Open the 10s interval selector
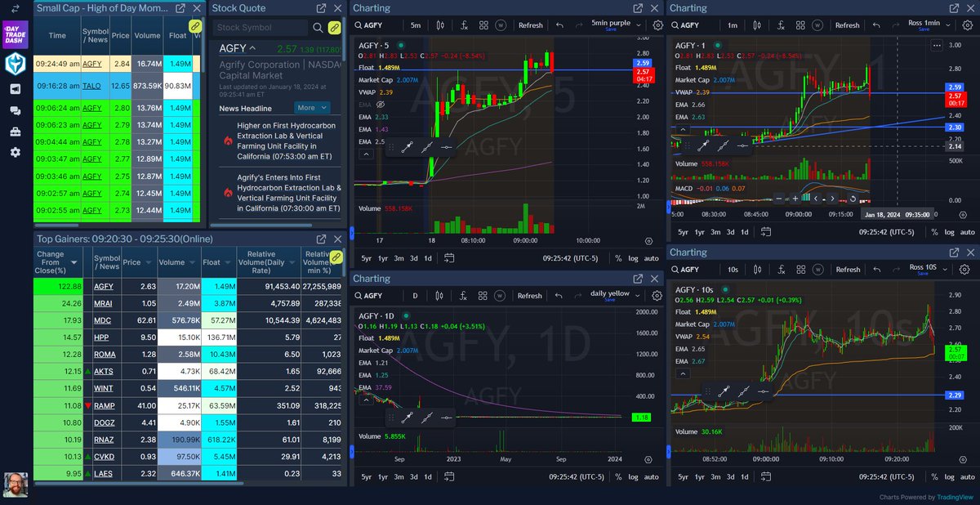This screenshot has height=505, width=980. [x=734, y=270]
